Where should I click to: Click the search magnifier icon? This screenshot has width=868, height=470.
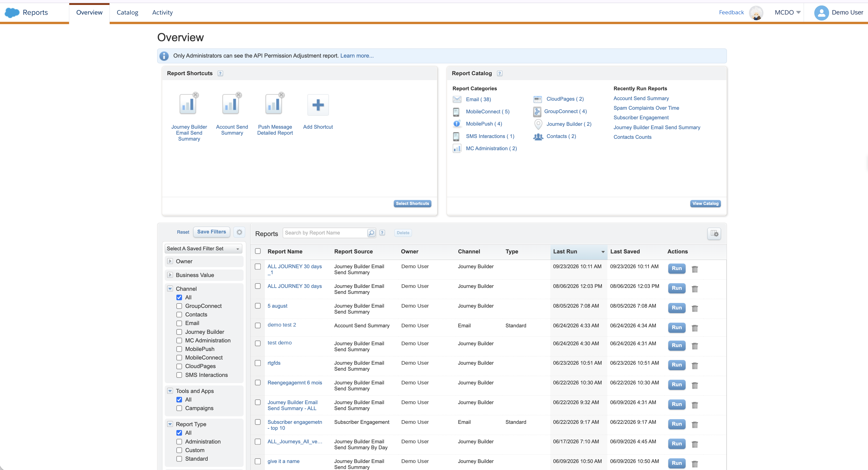click(x=371, y=233)
